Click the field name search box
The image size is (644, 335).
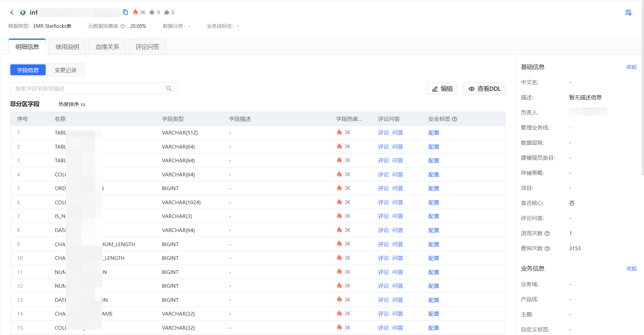[x=94, y=89]
